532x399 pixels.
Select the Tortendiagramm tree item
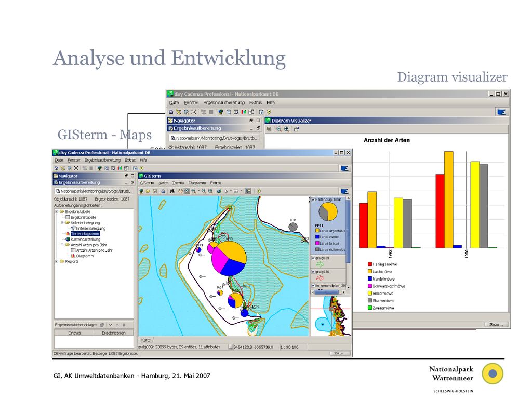(x=85, y=234)
